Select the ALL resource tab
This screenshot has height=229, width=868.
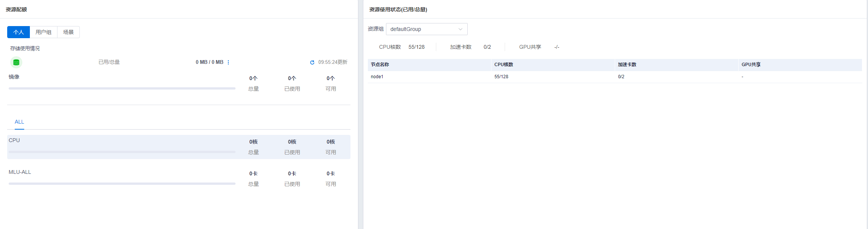[x=19, y=122]
